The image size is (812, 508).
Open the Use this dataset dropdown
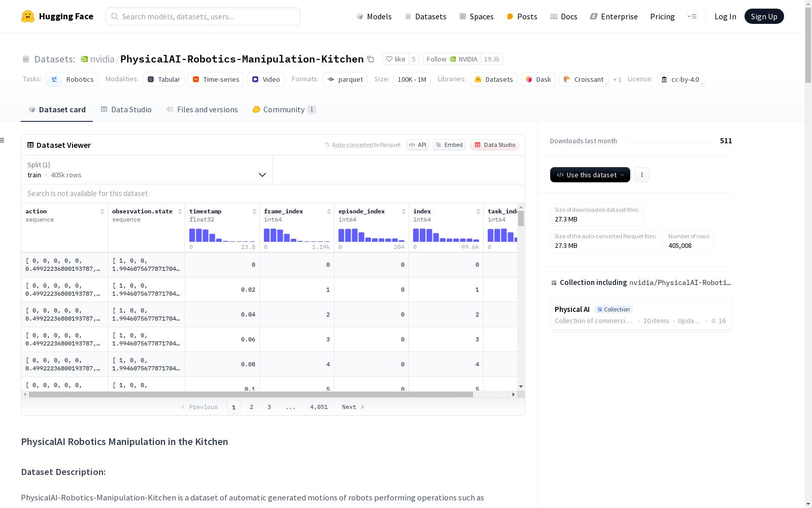(590, 175)
